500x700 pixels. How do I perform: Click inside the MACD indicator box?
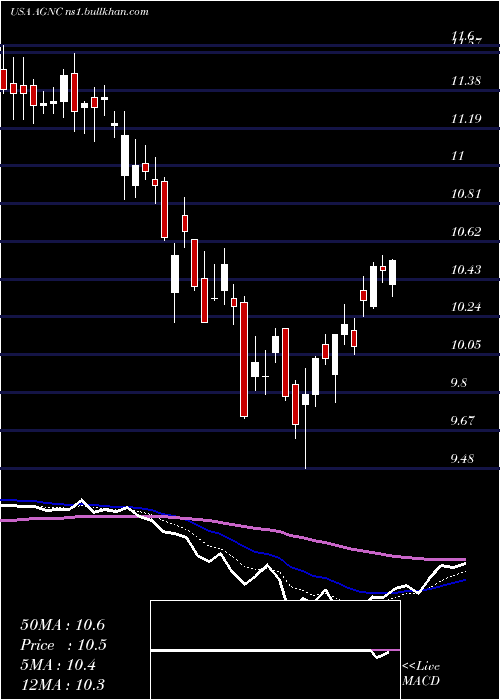tap(275, 650)
